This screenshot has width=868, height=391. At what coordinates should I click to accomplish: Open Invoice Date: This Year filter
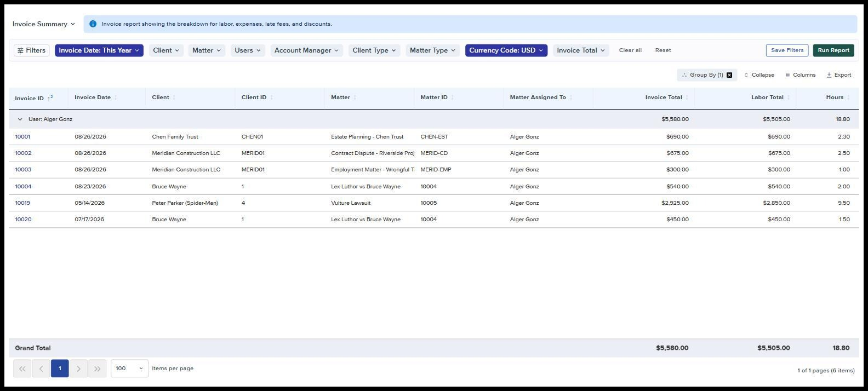(99, 50)
